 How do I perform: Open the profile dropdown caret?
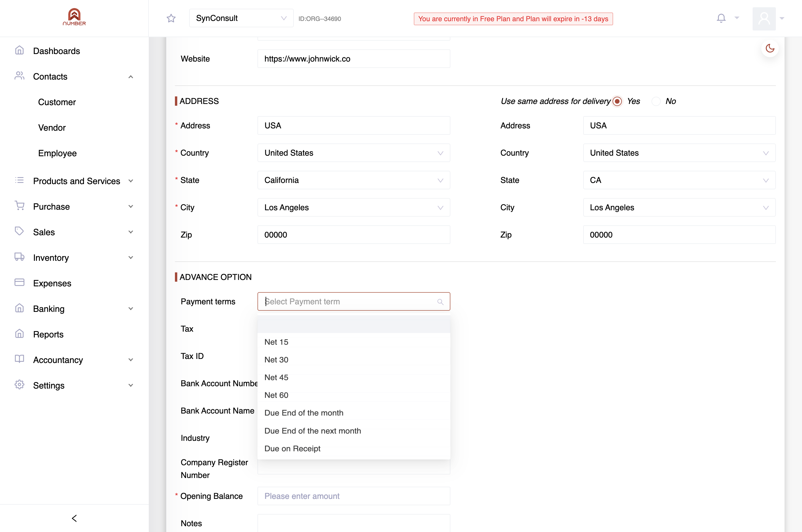[782, 19]
